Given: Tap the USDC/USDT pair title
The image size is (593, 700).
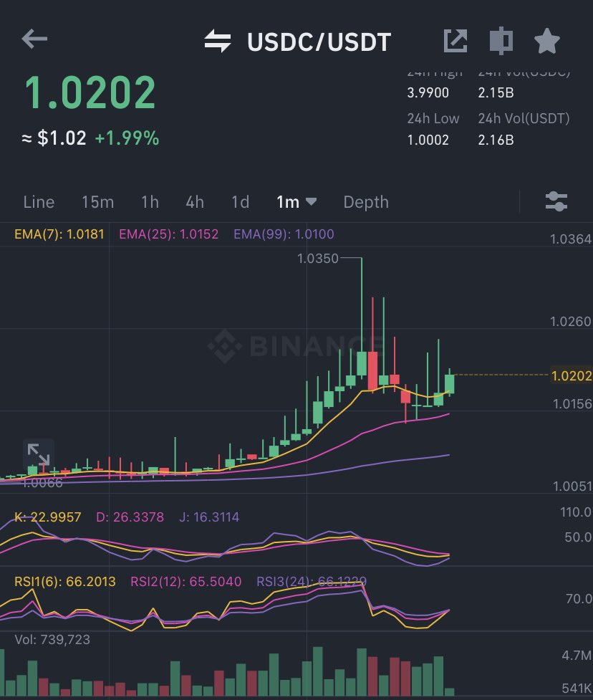Looking at the screenshot, I should [x=319, y=42].
